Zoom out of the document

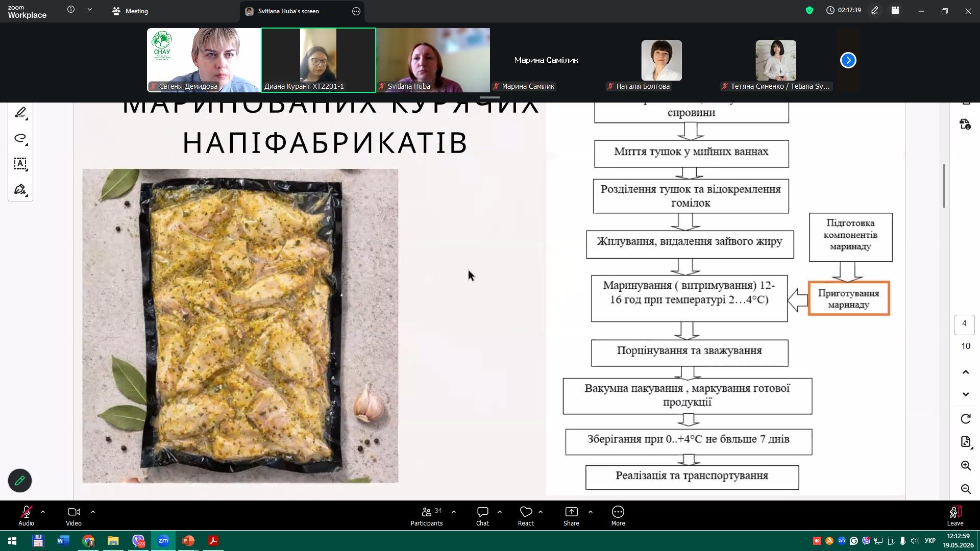click(x=966, y=489)
